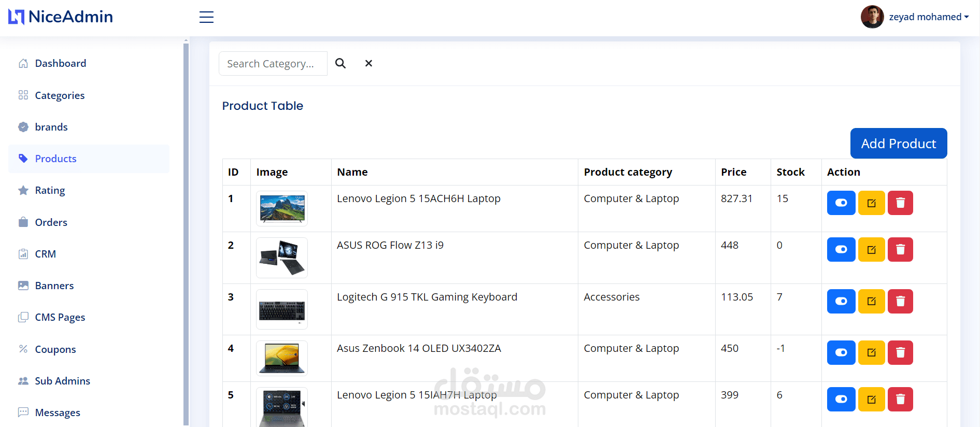980x427 pixels.
Task: Click the brands badge icon
Action: 23,127
